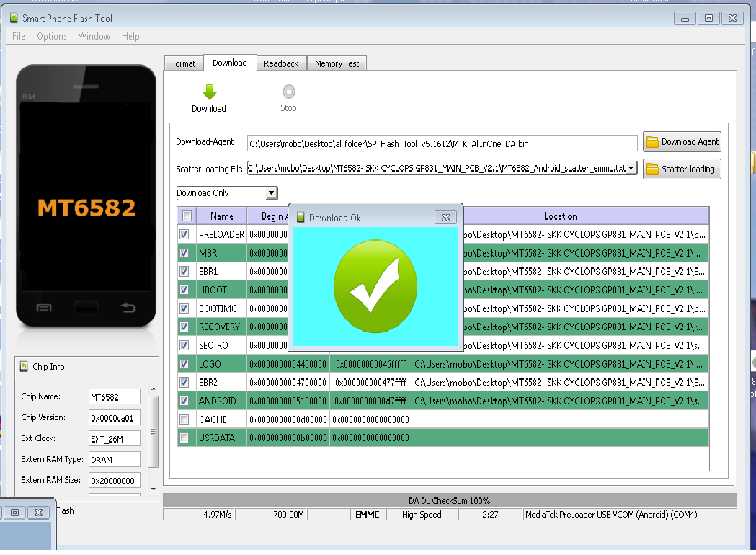Click the Download Agent folder button

click(x=682, y=142)
